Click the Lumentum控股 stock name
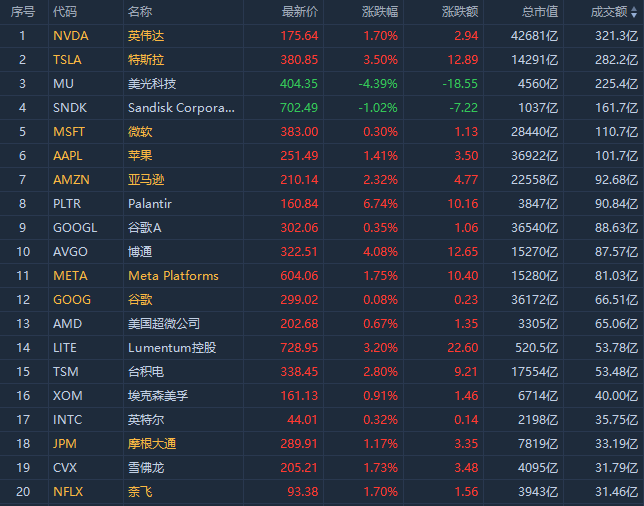 coord(172,347)
